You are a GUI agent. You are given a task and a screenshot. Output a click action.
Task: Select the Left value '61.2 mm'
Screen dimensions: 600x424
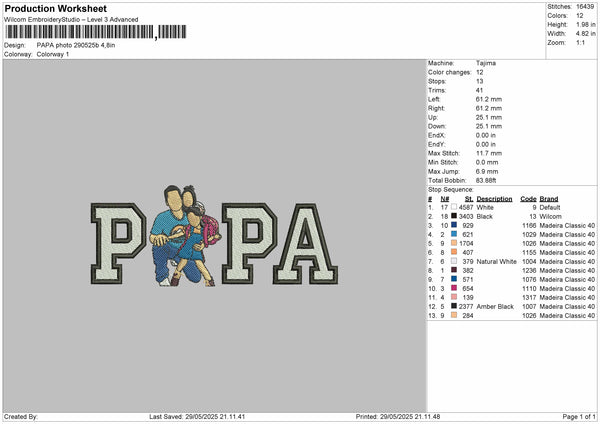tap(489, 99)
